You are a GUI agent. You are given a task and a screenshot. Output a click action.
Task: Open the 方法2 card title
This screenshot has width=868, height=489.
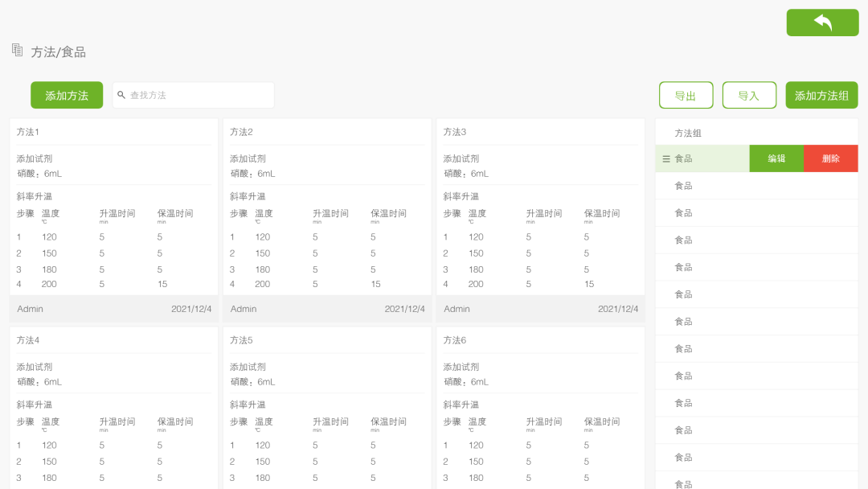241,132
